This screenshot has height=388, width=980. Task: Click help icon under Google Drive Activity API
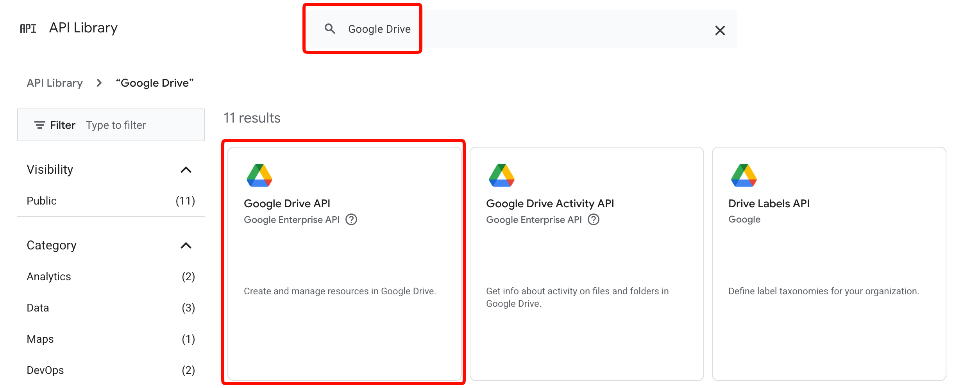click(x=594, y=220)
